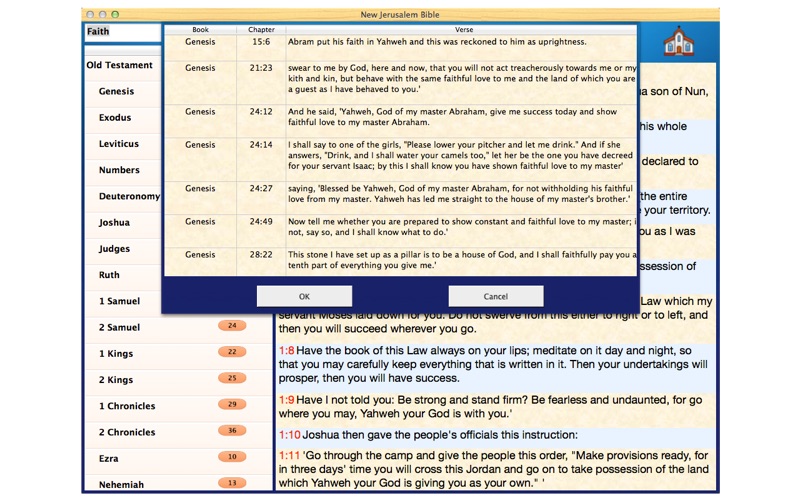The width and height of the screenshot is (800, 500).
Task: Click the 22 chapter badge for 1 Kings
Action: [232, 352]
